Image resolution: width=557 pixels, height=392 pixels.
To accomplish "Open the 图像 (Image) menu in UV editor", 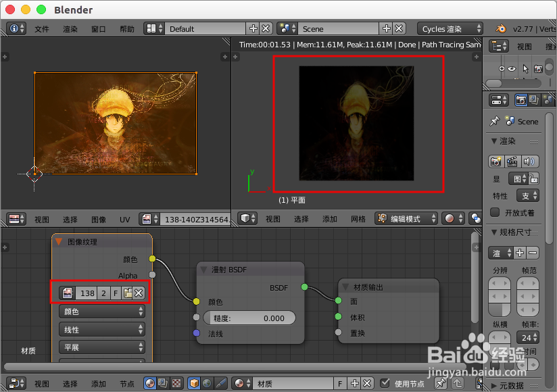I will pyautogui.click(x=99, y=220).
